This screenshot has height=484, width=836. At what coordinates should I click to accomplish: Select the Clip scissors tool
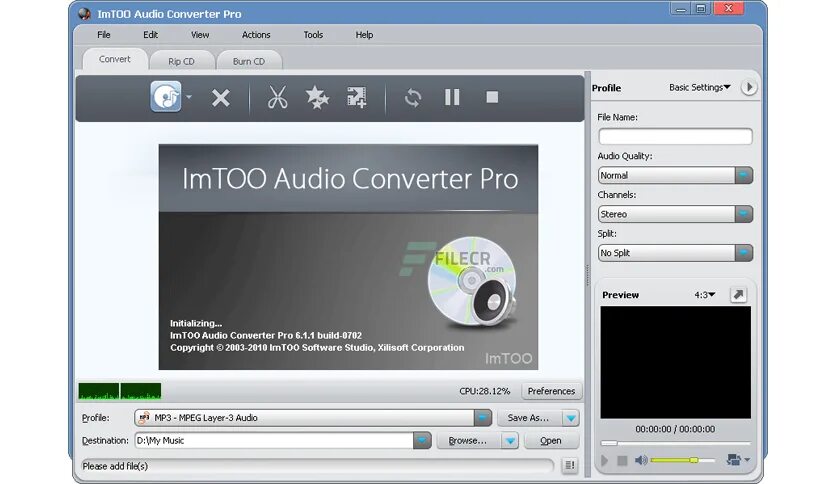277,97
